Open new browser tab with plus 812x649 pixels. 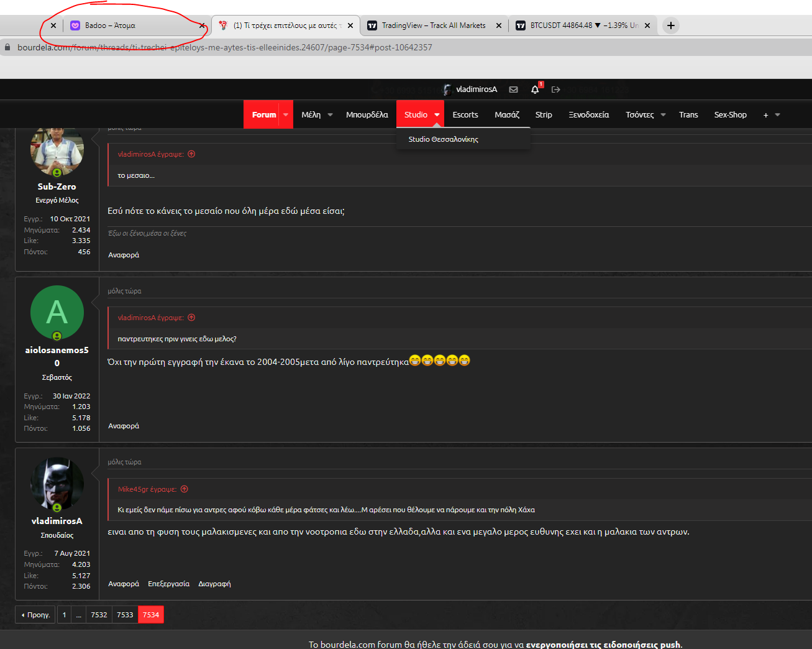(x=670, y=25)
